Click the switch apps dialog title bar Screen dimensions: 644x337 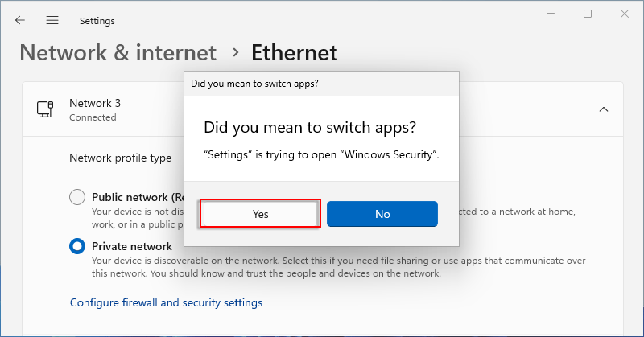click(x=321, y=84)
